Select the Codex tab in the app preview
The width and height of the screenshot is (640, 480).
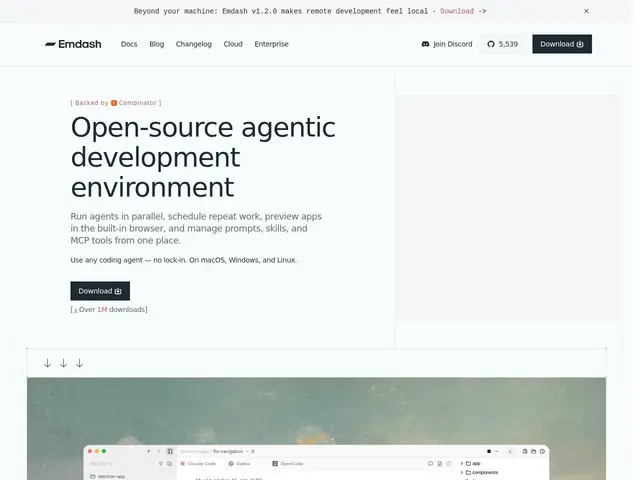[239, 464]
